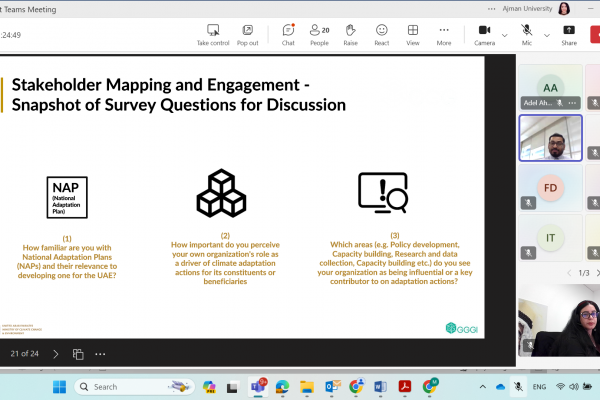Open the View layout menu
The width and height of the screenshot is (600, 400).
click(412, 34)
